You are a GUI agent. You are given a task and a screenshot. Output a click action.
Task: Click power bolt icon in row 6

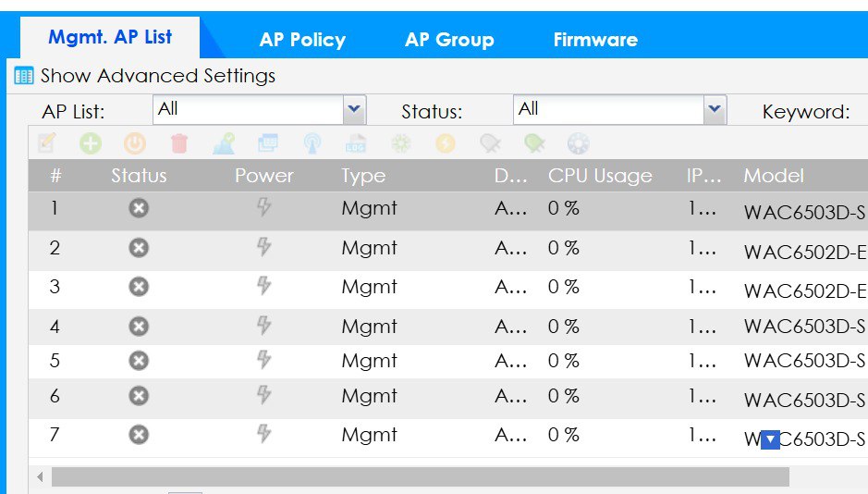tap(264, 395)
